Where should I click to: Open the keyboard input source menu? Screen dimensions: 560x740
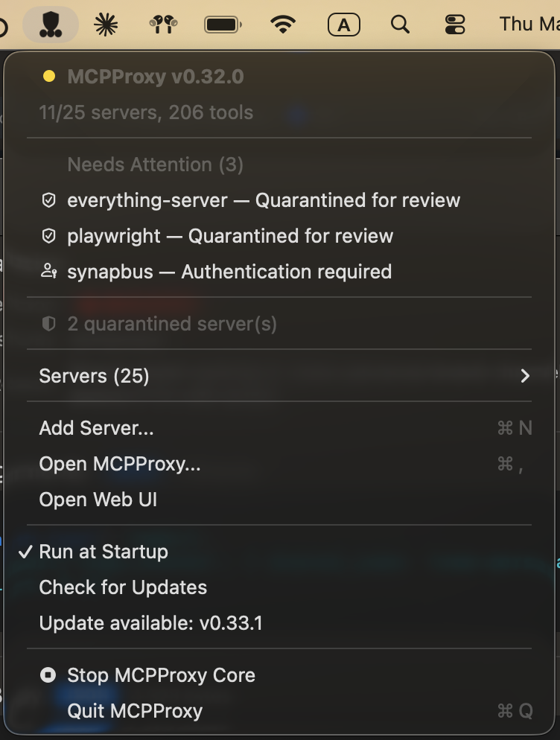pyautogui.click(x=344, y=25)
